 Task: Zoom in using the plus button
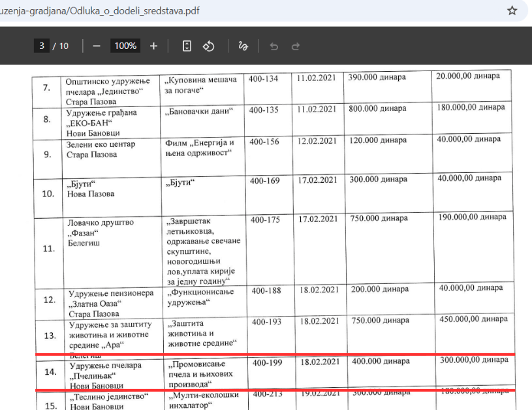pyautogui.click(x=154, y=46)
